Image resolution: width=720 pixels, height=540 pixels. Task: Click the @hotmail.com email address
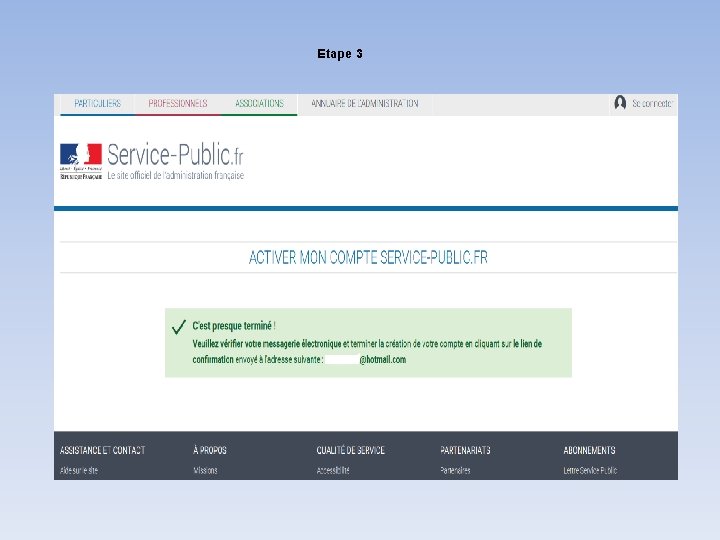tap(382, 360)
